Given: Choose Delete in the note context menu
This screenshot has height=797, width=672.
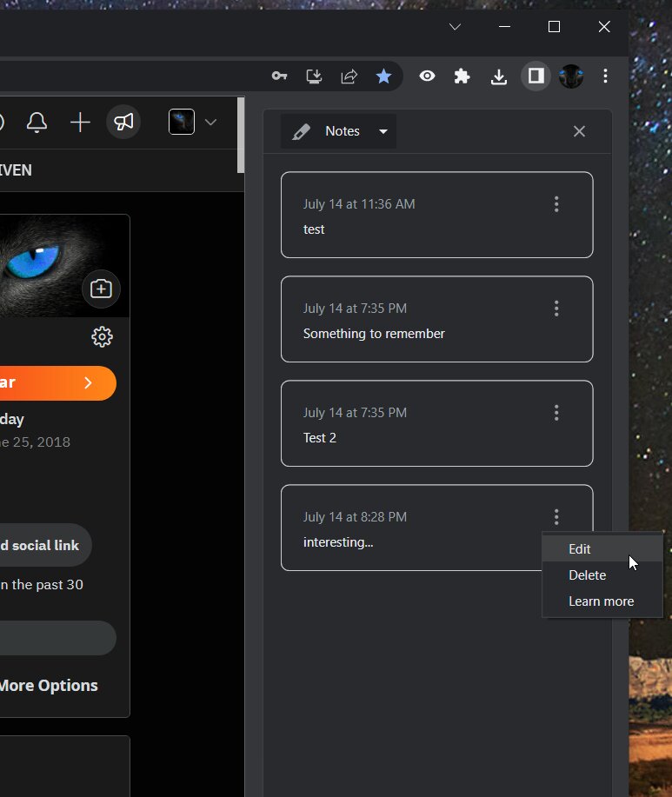Looking at the screenshot, I should pos(588,575).
